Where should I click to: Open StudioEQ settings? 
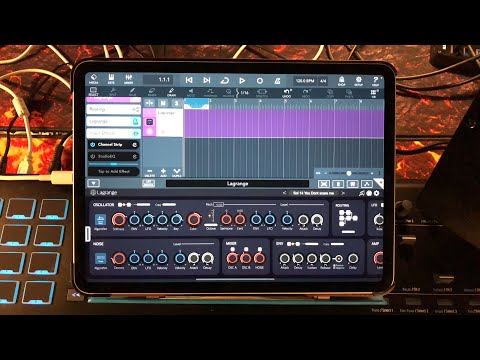tap(135, 156)
